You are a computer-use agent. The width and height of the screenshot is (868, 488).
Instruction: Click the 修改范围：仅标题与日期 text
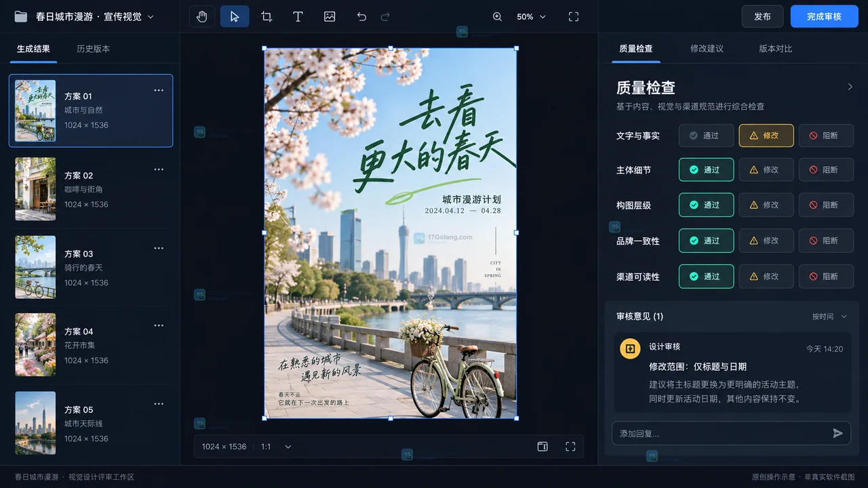tap(698, 367)
